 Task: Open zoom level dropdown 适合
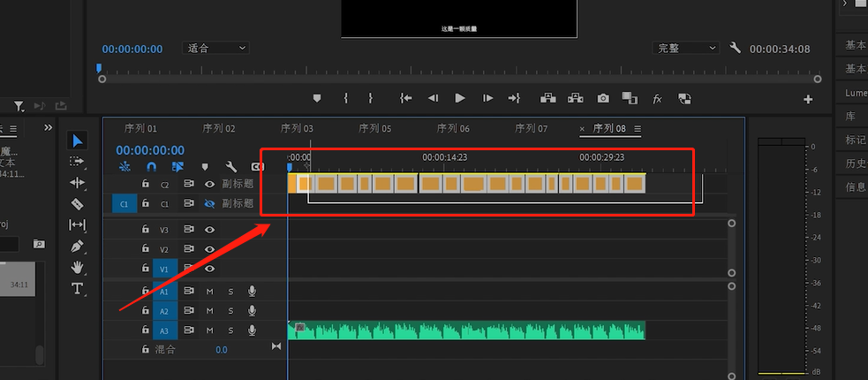click(215, 49)
